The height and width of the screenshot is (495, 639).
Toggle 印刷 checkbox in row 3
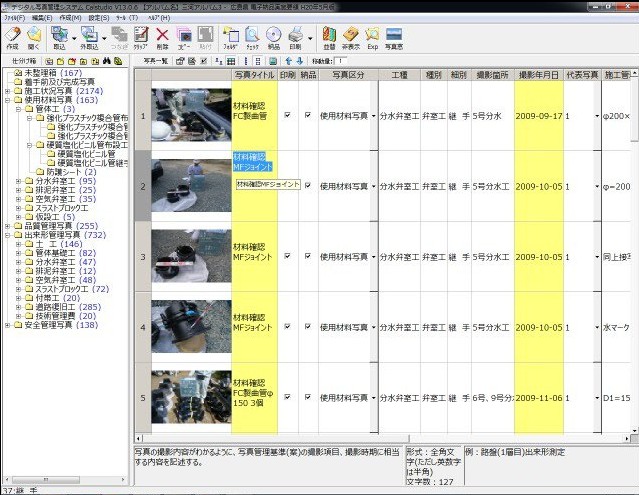click(287, 256)
